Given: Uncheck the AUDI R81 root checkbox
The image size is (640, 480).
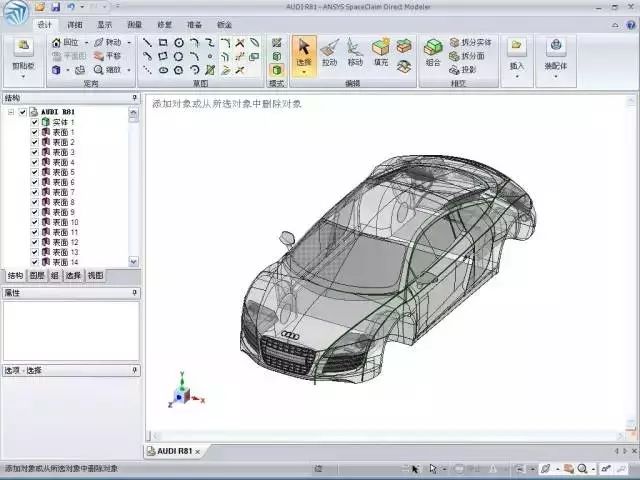Looking at the screenshot, I should point(23,112).
